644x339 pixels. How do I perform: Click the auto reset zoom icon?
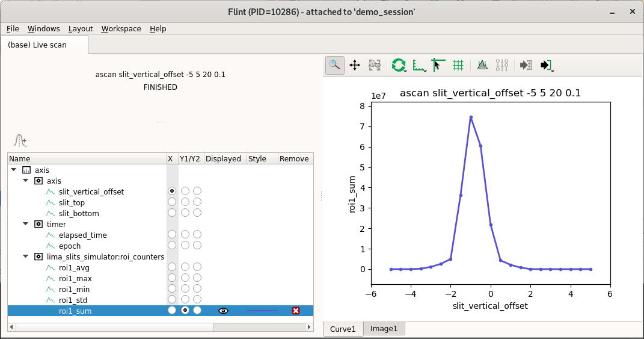tap(374, 65)
